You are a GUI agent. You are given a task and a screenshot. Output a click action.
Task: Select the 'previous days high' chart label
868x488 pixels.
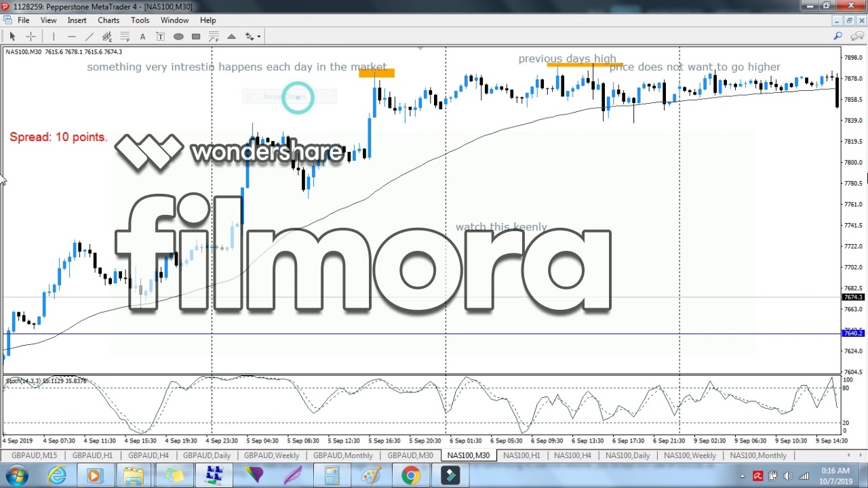[x=567, y=59]
